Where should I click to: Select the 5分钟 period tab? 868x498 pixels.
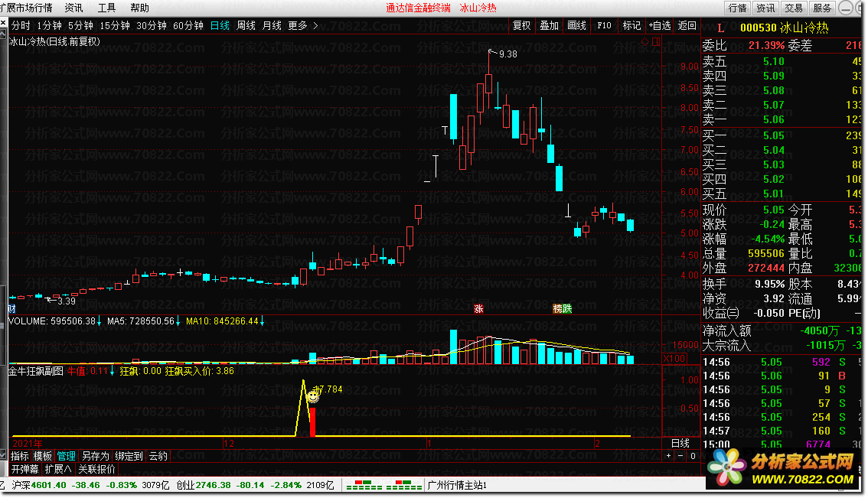(80, 25)
